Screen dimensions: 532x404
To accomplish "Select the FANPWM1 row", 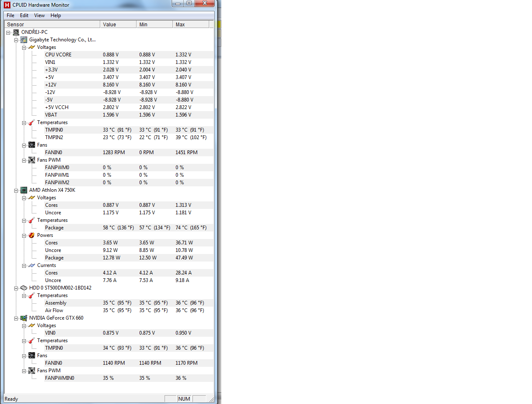I will [129, 175].
